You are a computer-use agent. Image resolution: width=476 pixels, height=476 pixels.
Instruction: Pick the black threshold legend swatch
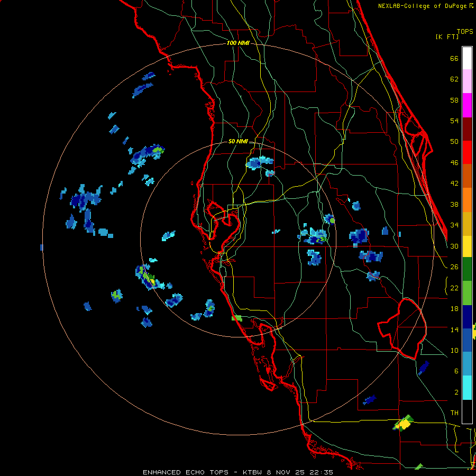(x=467, y=411)
